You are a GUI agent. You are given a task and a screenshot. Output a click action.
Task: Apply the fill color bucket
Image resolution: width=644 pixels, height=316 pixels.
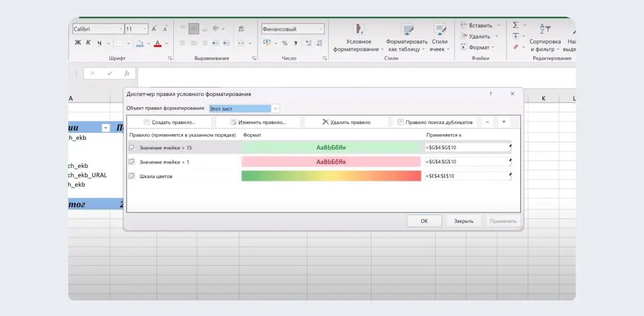[140, 43]
